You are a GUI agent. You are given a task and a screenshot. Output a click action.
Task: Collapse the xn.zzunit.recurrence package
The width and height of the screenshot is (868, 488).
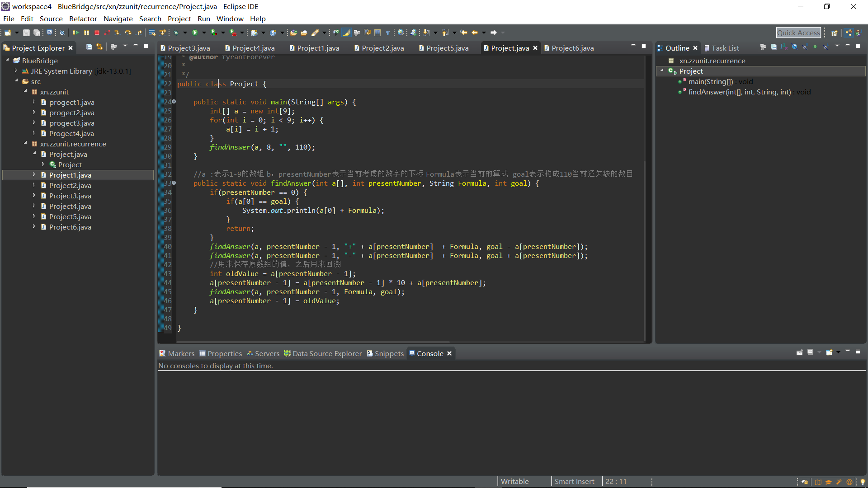(x=25, y=144)
